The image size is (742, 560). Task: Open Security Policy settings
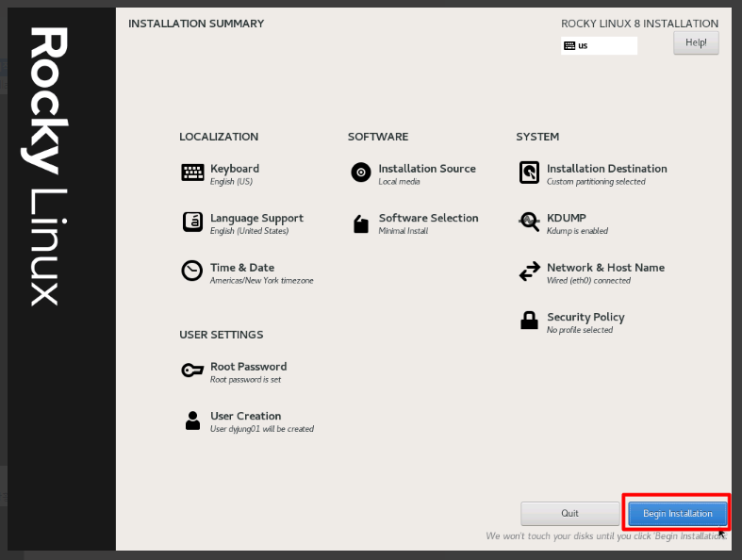tap(585, 317)
